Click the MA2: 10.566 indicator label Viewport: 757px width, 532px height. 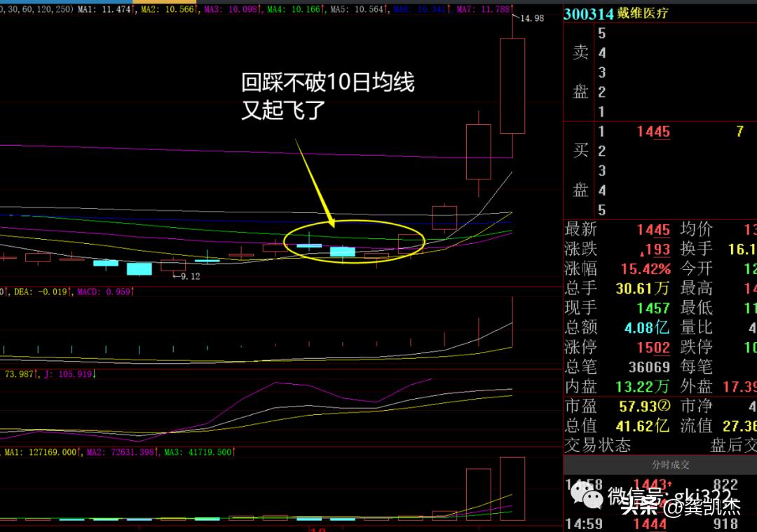[168, 8]
